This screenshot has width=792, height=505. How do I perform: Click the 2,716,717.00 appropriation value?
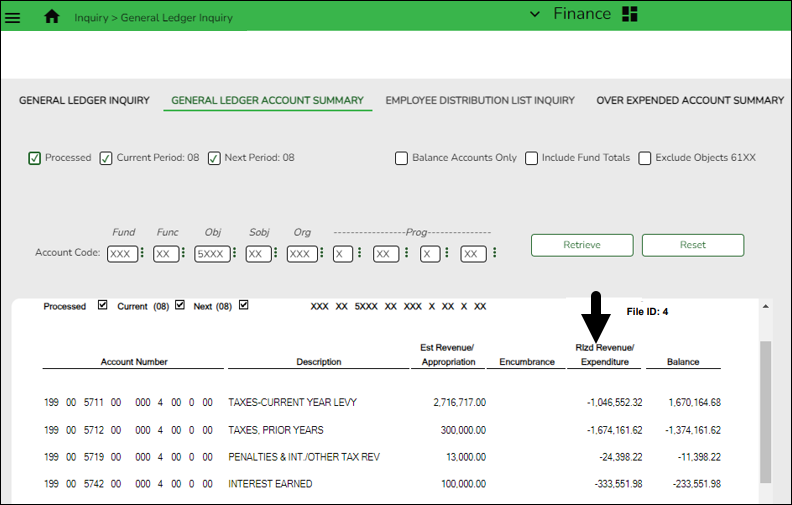pyautogui.click(x=460, y=402)
